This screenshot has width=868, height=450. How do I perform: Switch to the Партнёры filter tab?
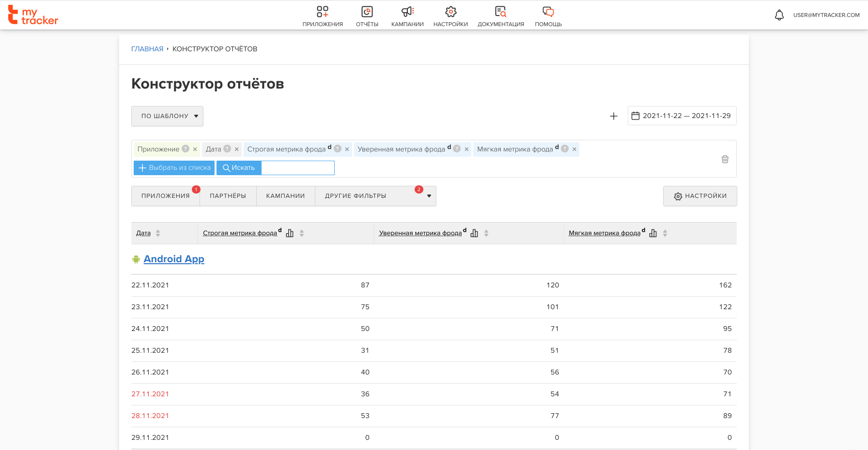tap(228, 196)
